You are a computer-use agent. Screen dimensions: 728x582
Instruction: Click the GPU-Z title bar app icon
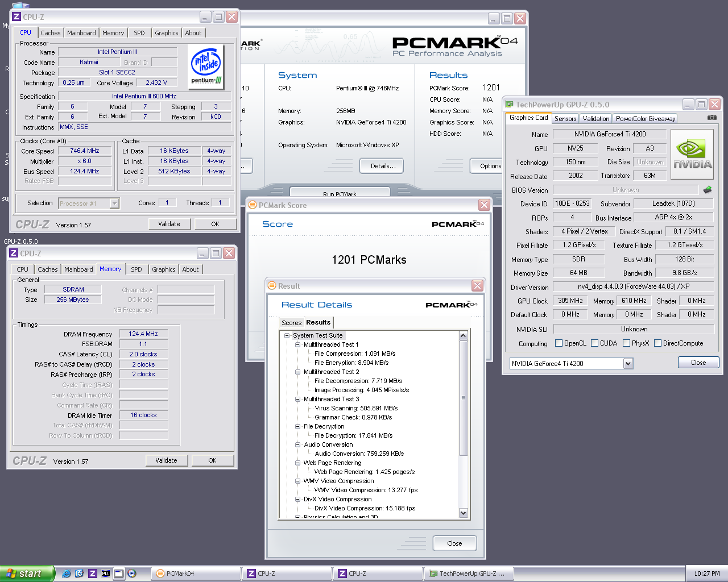[x=509, y=105]
